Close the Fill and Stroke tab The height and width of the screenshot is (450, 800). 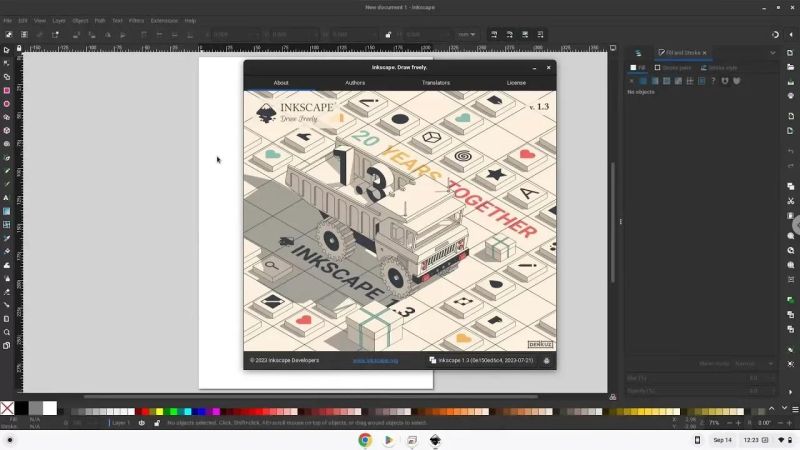(x=705, y=53)
